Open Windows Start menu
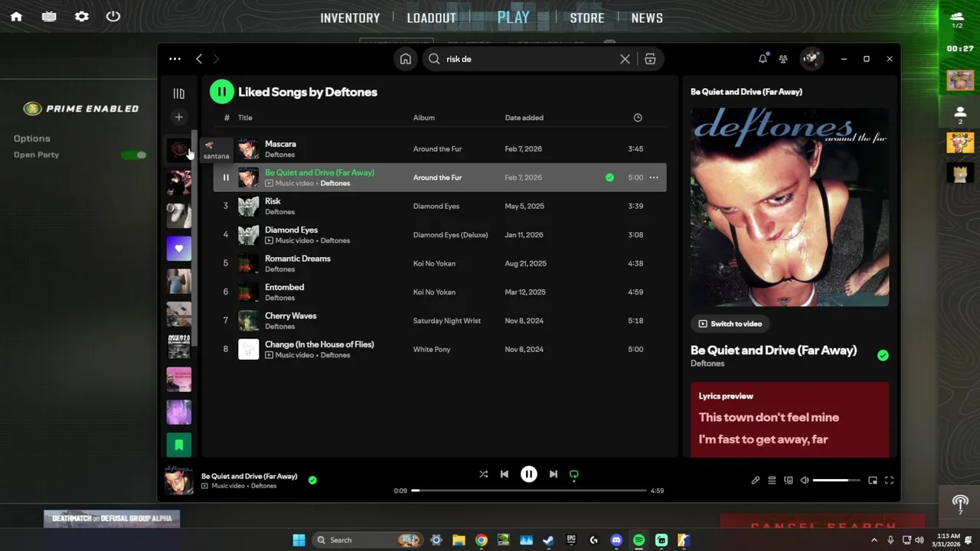 pos(299,540)
